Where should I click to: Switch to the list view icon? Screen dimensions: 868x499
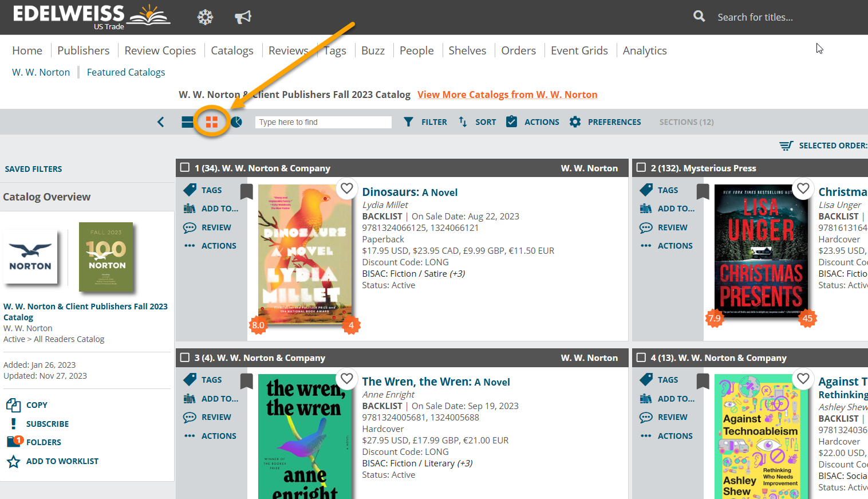pos(187,122)
